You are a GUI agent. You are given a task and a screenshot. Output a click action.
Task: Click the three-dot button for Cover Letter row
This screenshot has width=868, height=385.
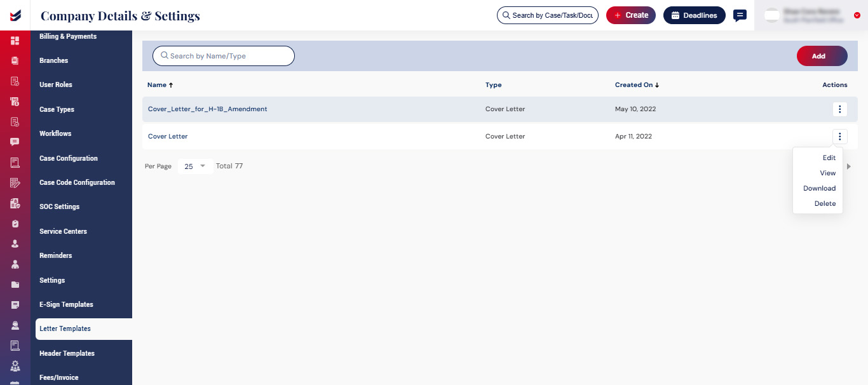pyautogui.click(x=840, y=137)
